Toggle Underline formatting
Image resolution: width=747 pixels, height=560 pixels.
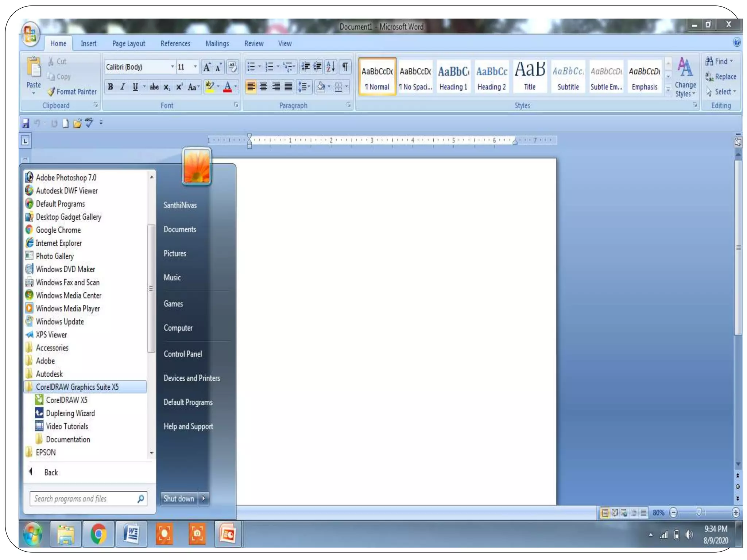coord(135,87)
